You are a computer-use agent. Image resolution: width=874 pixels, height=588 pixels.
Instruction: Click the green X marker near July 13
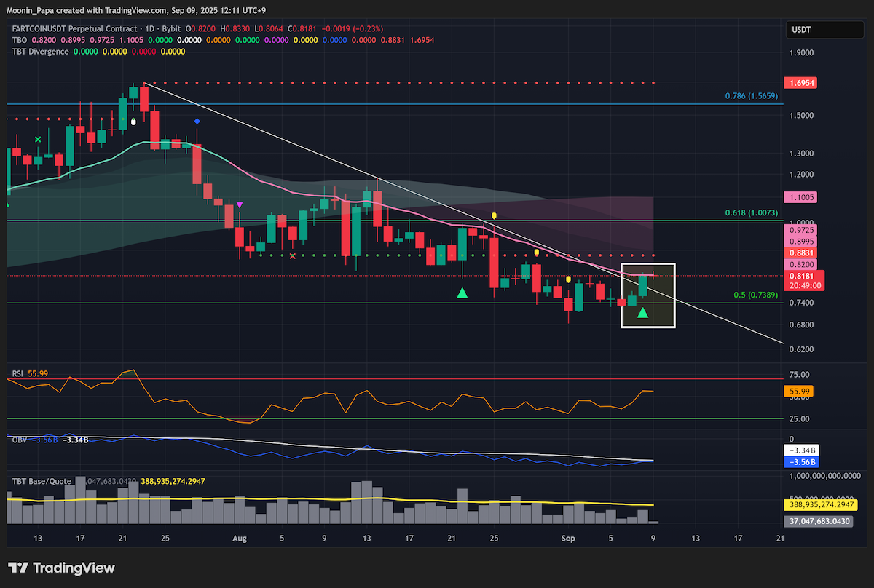pyautogui.click(x=38, y=139)
